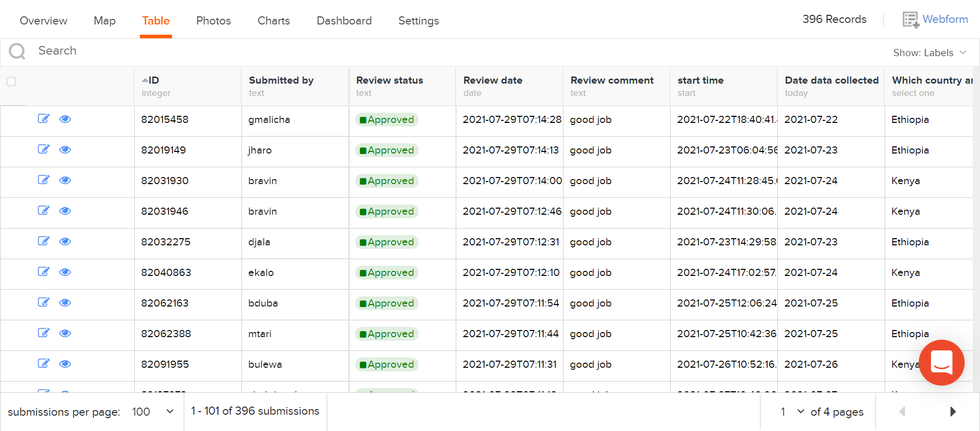Open the Charts tab

274,21
